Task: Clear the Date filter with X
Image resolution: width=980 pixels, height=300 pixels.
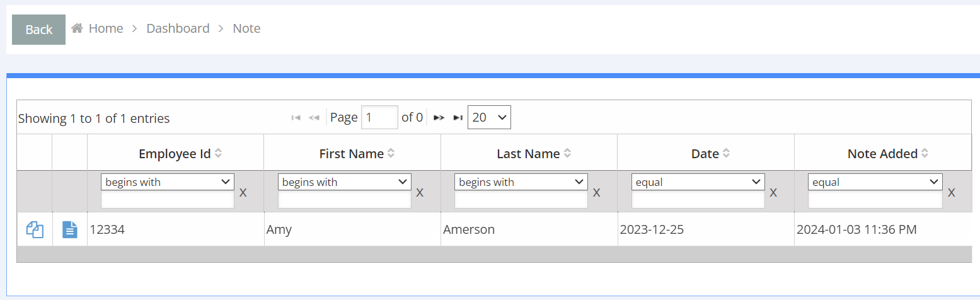Action: (773, 193)
